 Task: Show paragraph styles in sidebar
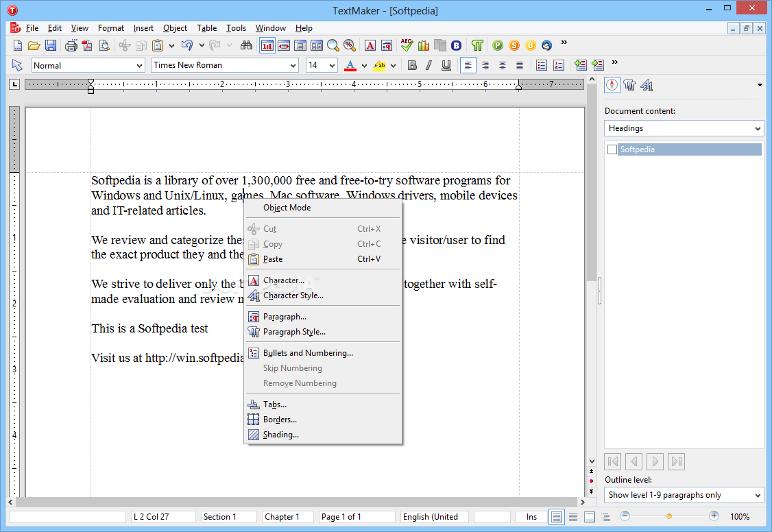coord(629,85)
